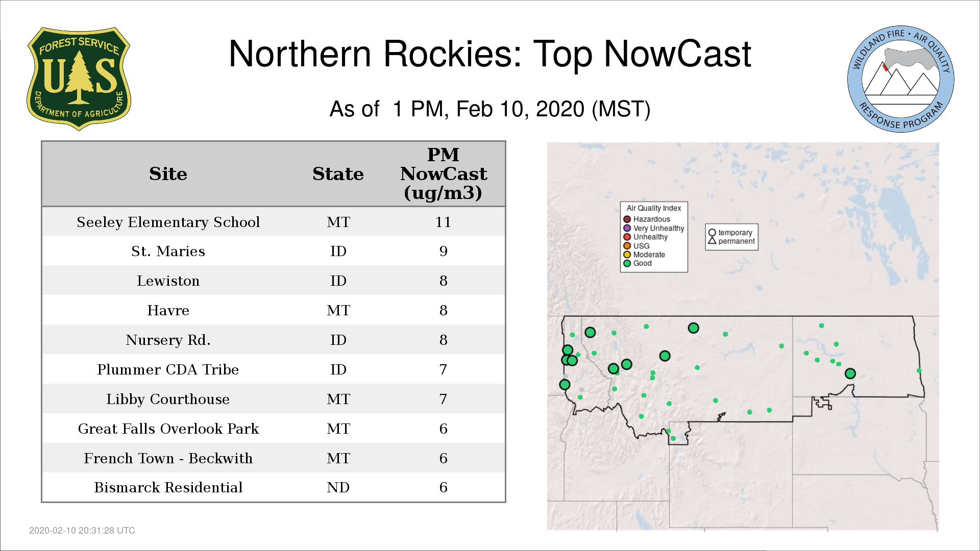Click the Unhealthy red legend circle
Screen dimensions: 980x551
[x=627, y=237]
